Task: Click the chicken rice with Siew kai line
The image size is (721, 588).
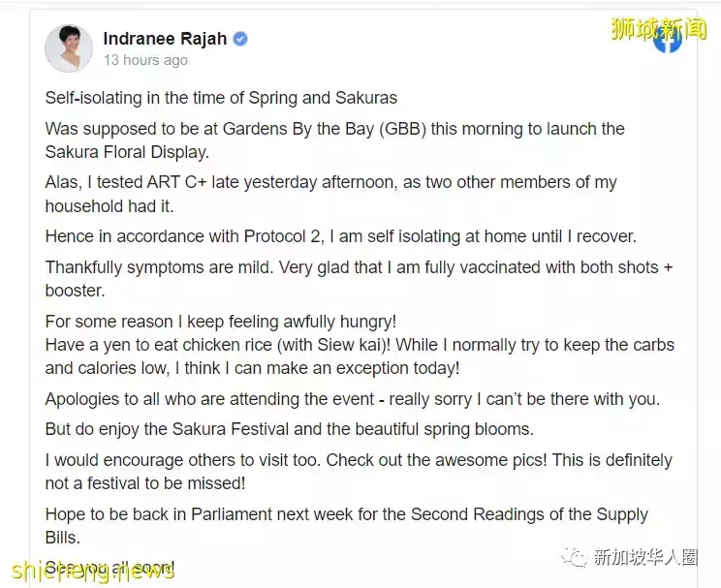Action: (360, 345)
